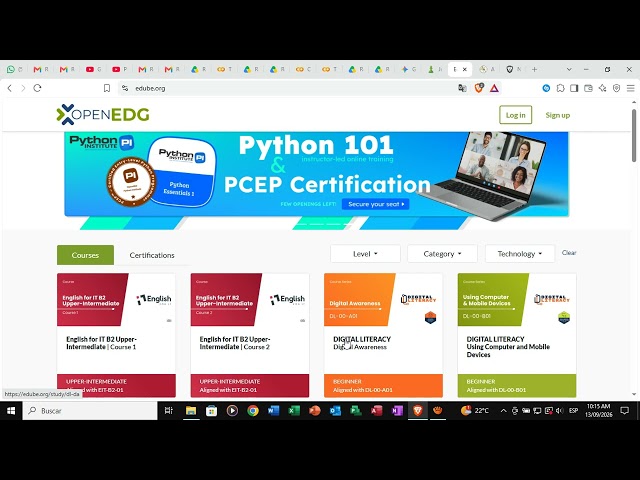Image resolution: width=640 pixels, height=480 pixels.
Task: Launch Microsoft Word from the taskbar
Action: [273, 411]
